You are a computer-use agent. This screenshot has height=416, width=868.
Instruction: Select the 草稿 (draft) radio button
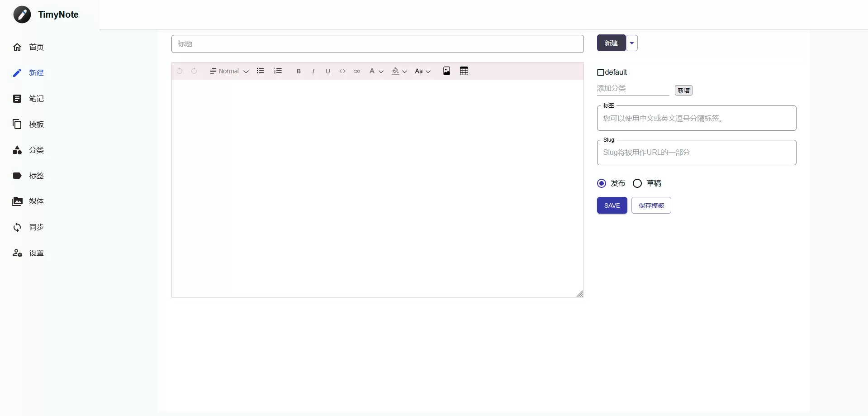click(x=637, y=183)
